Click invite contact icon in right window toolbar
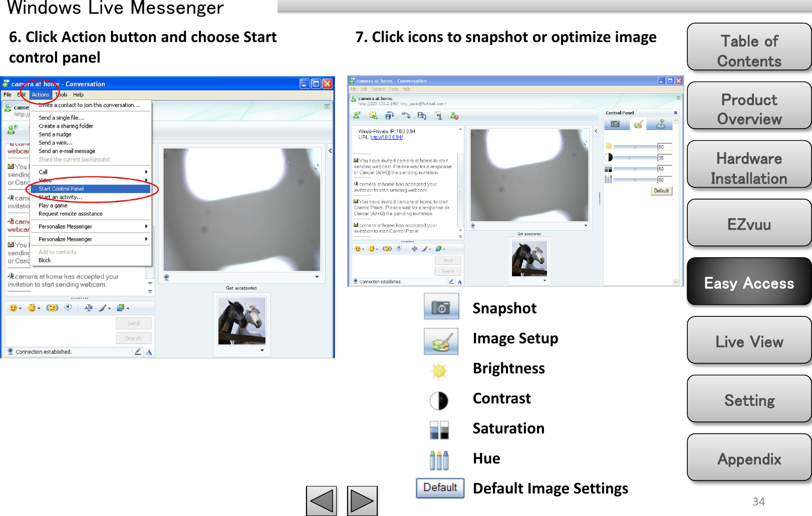Screen dimensions: 812x516 [x=357, y=116]
